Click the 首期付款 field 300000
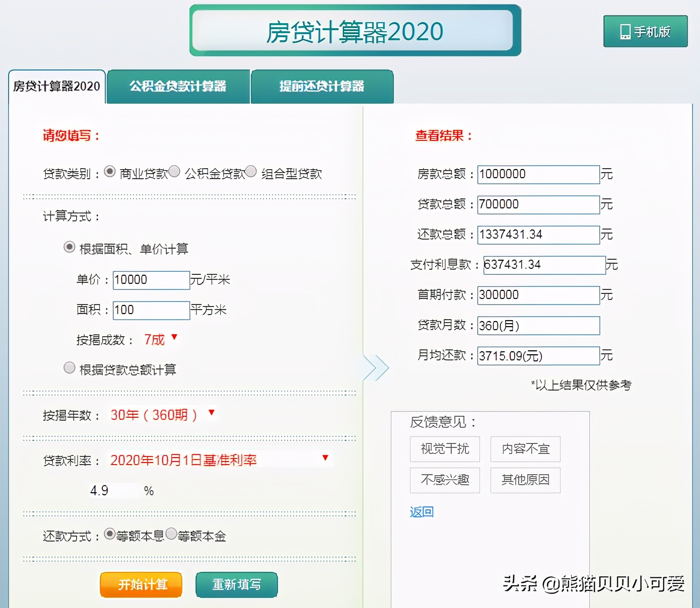The image size is (700, 608). [538, 295]
